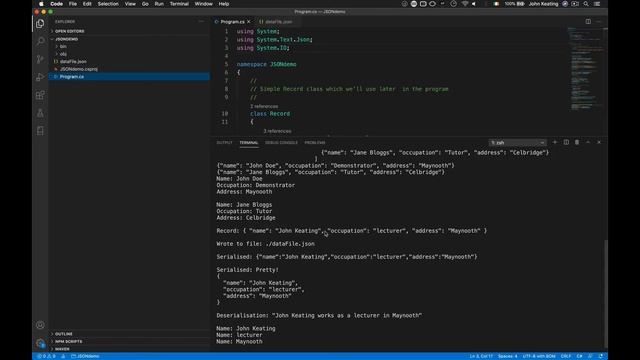
Task: Open the Extensions view
Action: (x=40, y=95)
